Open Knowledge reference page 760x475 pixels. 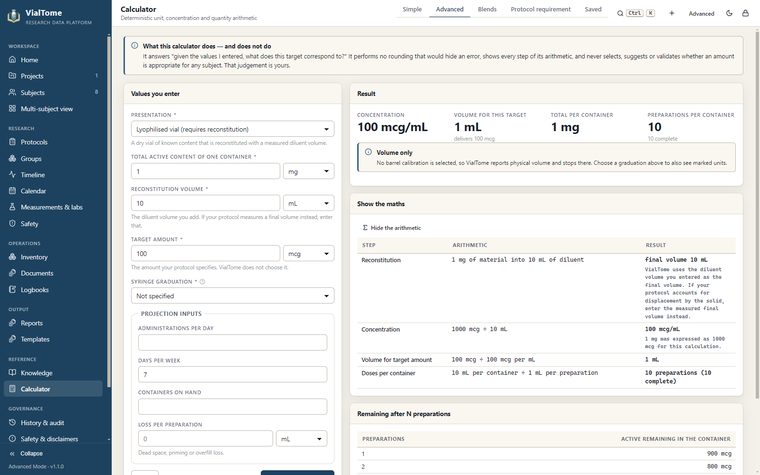pos(53,373)
